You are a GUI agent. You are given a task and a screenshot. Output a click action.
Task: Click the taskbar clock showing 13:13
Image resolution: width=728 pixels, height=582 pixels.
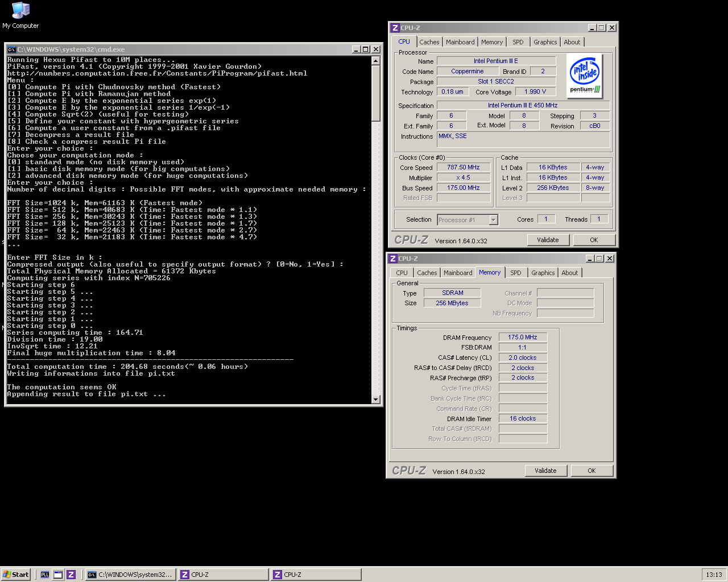coord(714,575)
